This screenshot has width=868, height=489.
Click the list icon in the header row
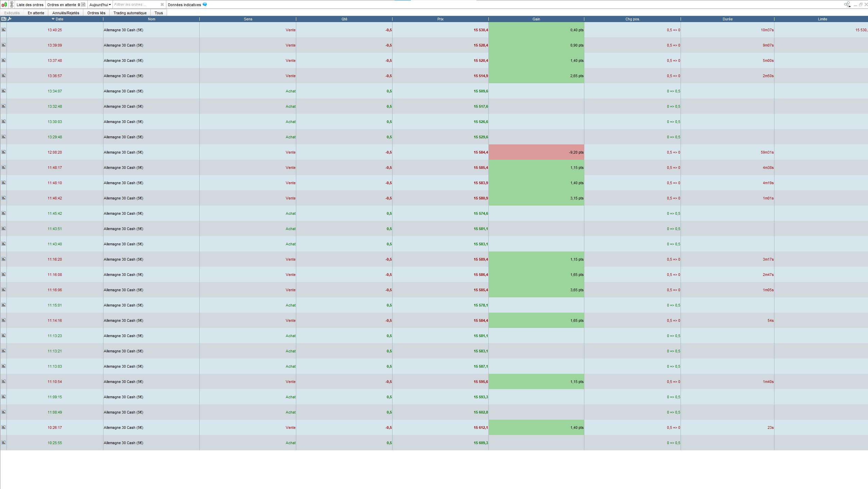pos(4,19)
